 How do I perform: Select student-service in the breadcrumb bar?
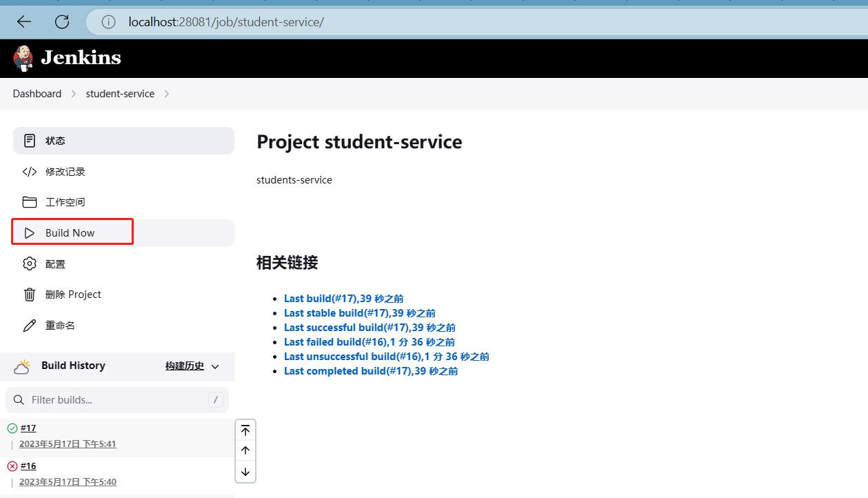point(119,93)
